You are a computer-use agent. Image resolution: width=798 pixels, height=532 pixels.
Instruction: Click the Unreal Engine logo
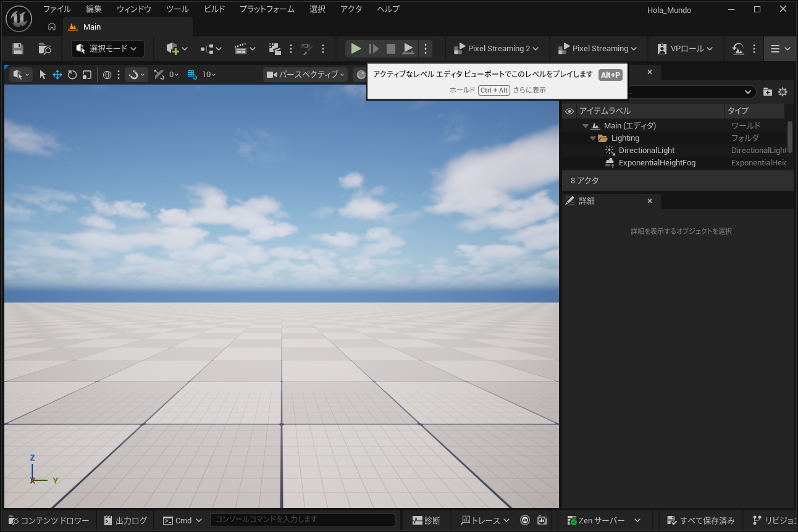pyautogui.click(x=19, y=19)
